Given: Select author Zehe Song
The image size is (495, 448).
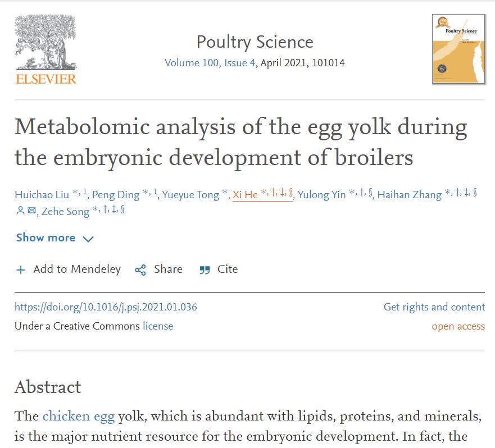Looking at the screenshot, I should pyautogui.click(x=65, y=212).
